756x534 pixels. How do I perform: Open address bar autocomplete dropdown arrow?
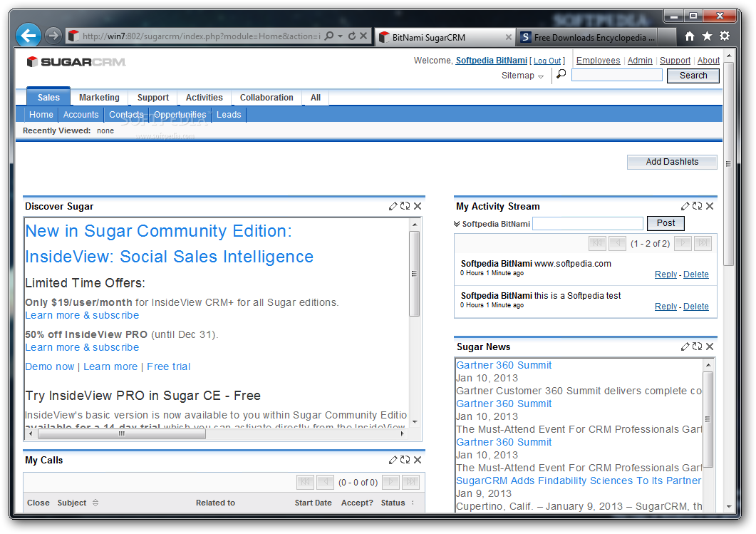(341, 36)
